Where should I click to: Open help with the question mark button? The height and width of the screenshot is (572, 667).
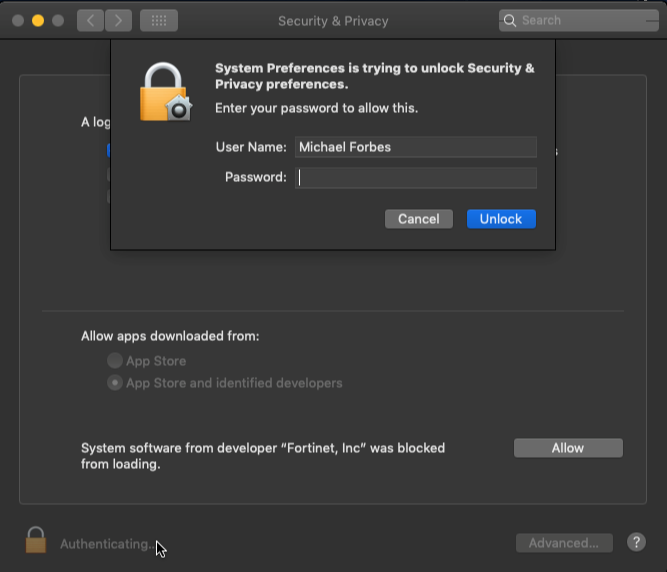[x=636, y=542]
